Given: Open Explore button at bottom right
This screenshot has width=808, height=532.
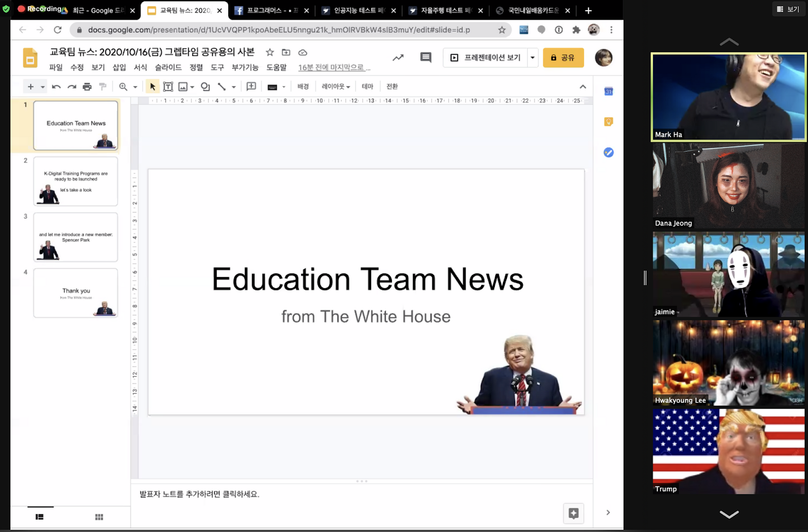Looking at the screenshot, I should click(x=574, y=513).
